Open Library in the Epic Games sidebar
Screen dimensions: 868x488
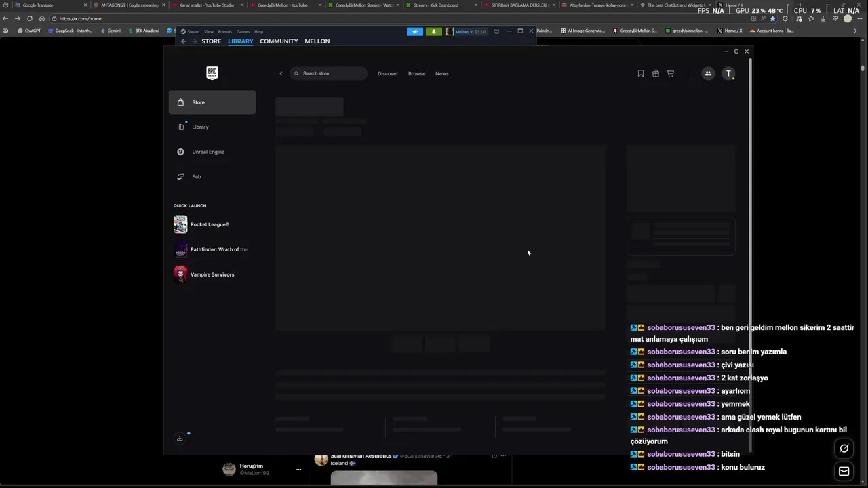(212, 127)
